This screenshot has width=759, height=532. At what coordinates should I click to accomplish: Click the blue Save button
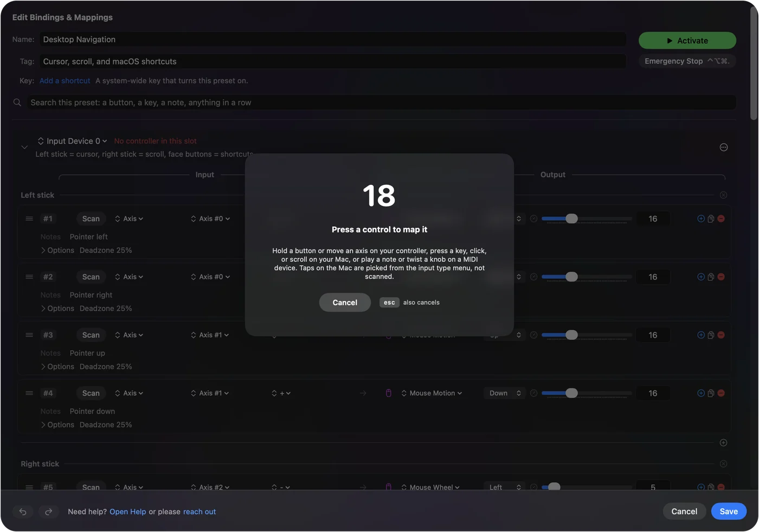pyautogui.click(x=729, y=511)
